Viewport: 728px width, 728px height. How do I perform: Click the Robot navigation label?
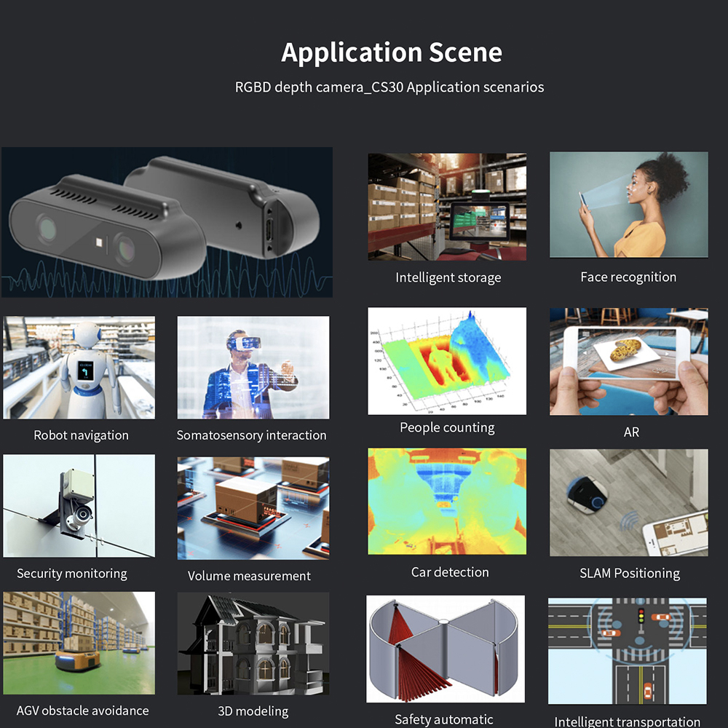(81, 435)
